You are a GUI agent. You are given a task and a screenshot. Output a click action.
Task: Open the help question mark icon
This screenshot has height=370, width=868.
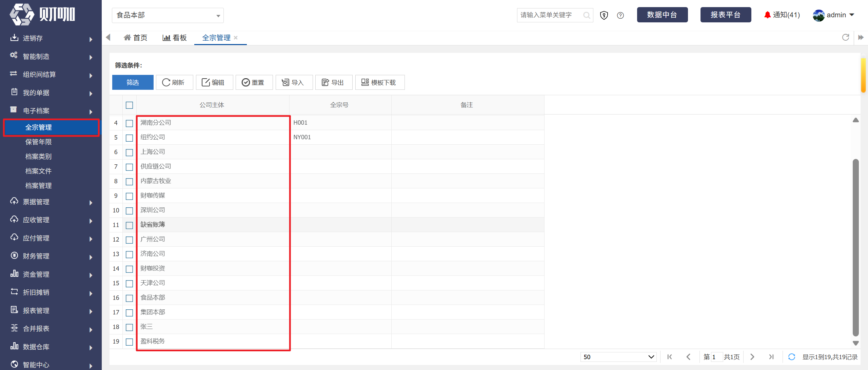[620, 15]
